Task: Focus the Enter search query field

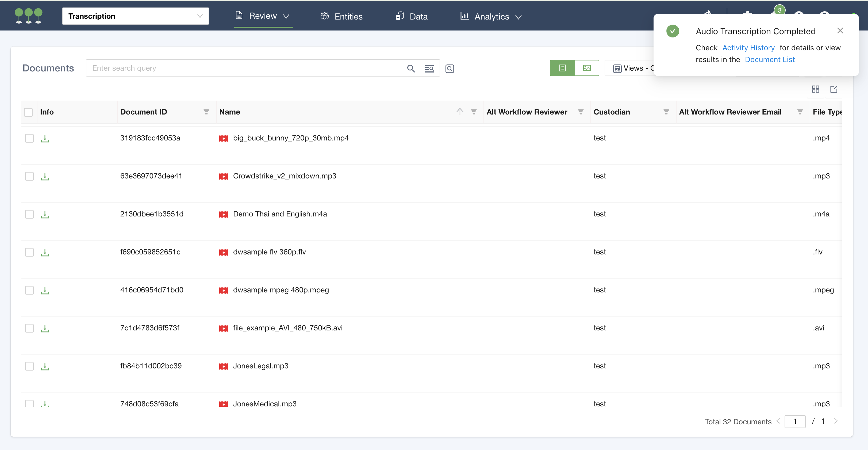Action: pyautogui.click(x=246, y=68)
